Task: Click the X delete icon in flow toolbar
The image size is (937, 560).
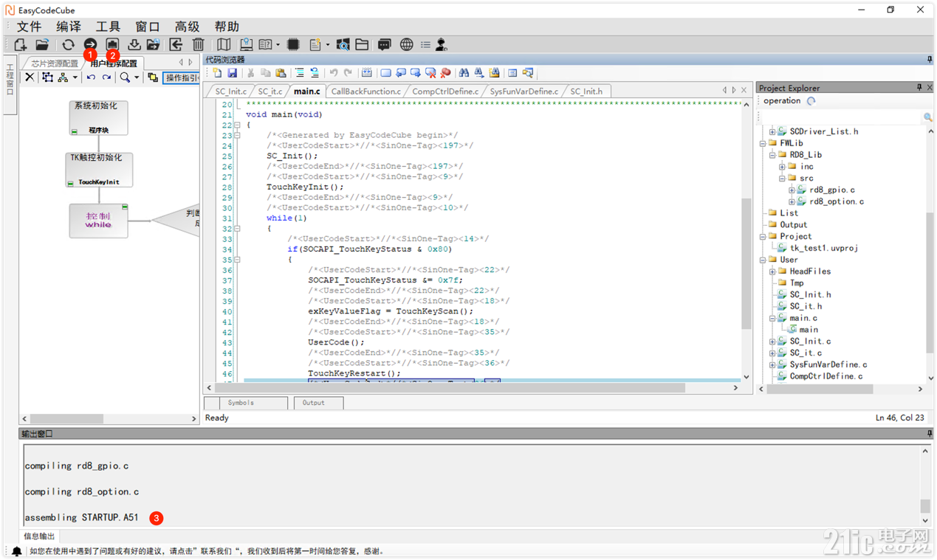Action: [x=30, y=77]
